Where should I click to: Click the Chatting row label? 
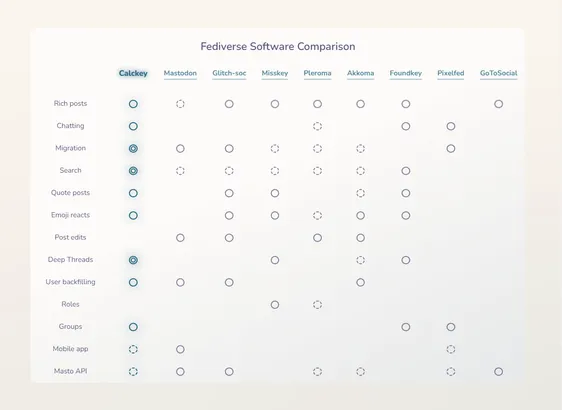point(70,126)
